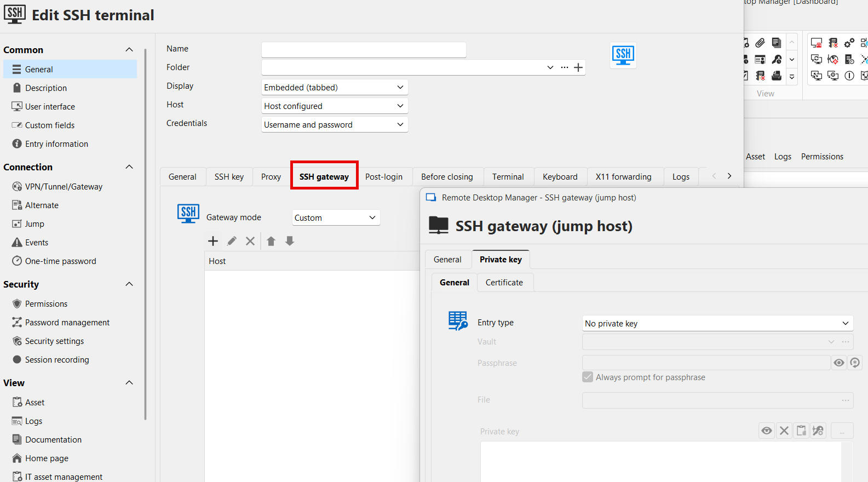Screen dimensions: 868x482
Task: Clear the private key with X icon
Action: pos(784,431)
